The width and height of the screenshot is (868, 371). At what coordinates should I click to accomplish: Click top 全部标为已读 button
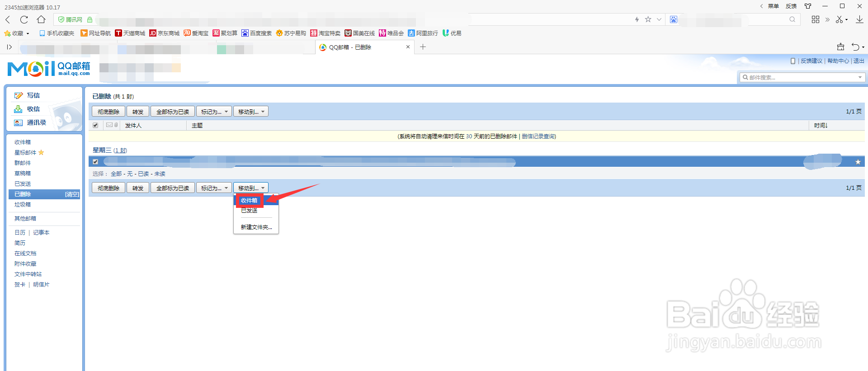(x=173, y=112)
